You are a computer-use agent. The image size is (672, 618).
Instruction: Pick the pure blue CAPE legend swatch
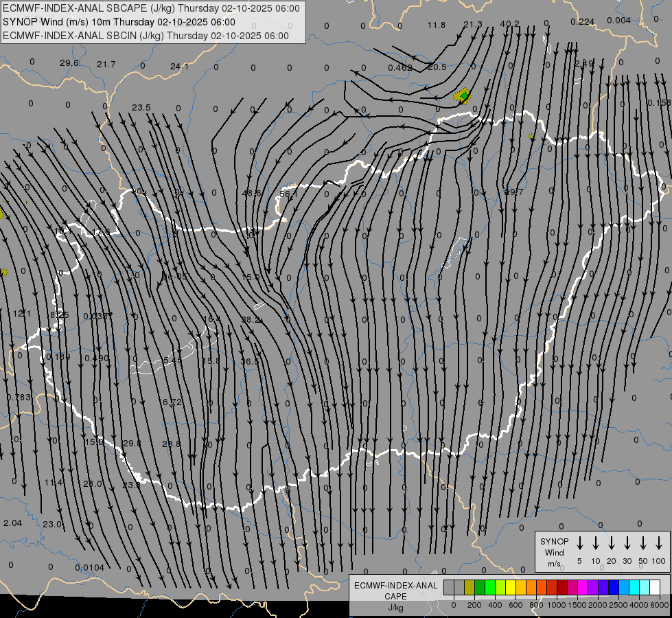[x=613, y=587]
